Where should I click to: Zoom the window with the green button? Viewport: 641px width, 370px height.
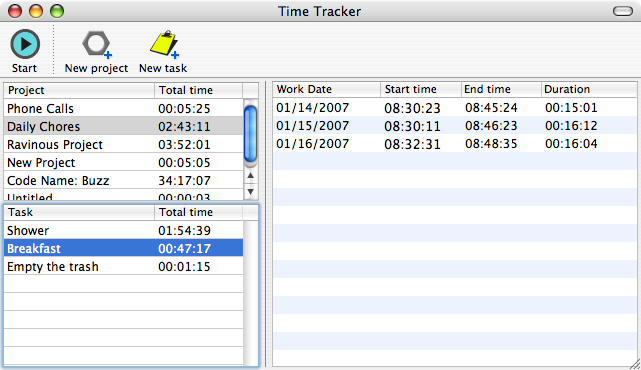point(57,11)
